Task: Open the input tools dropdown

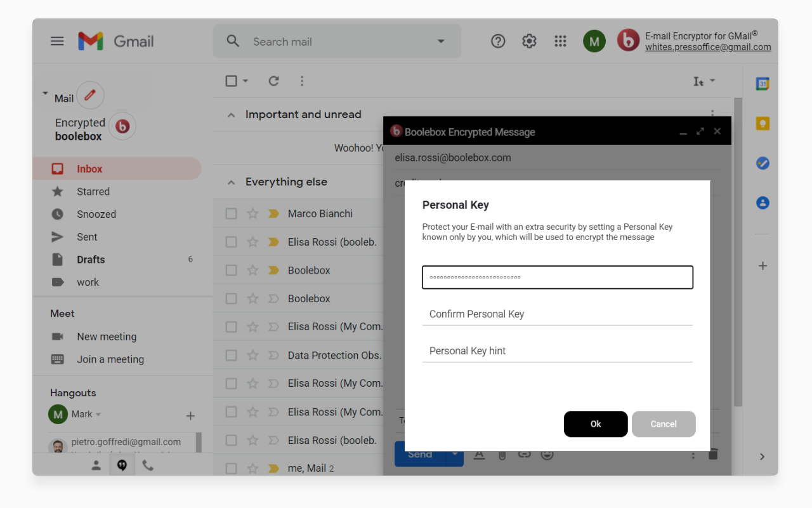Action: [x=704, y=81]
